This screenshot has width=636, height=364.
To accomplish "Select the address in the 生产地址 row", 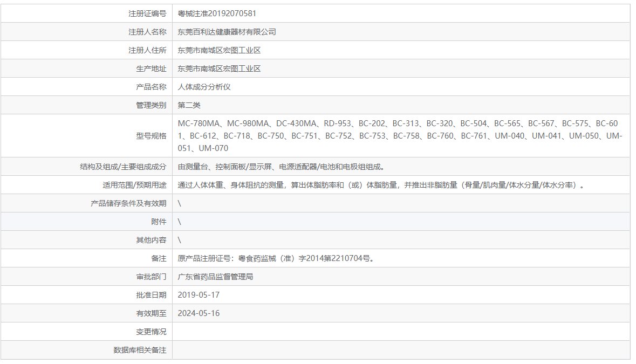I will 219,68.
